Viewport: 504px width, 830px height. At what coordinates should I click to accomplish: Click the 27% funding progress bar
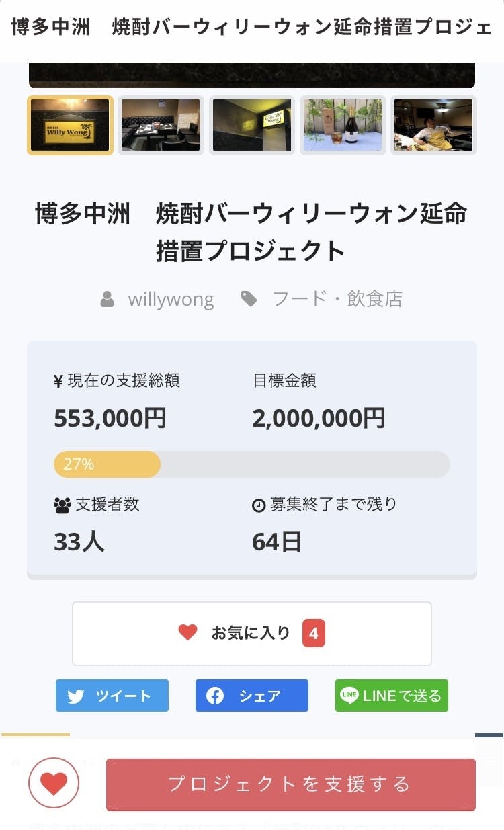pyautogui.click(x=251, y=464)
